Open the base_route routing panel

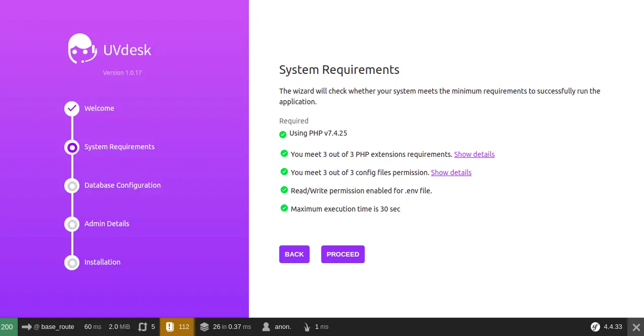coord(48,327)
